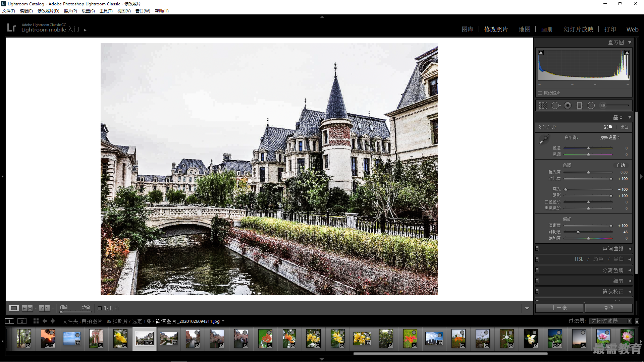Toggle the HSL panel on/off switch
This screenshot has height=362, width=644.
tap(537, 259)
